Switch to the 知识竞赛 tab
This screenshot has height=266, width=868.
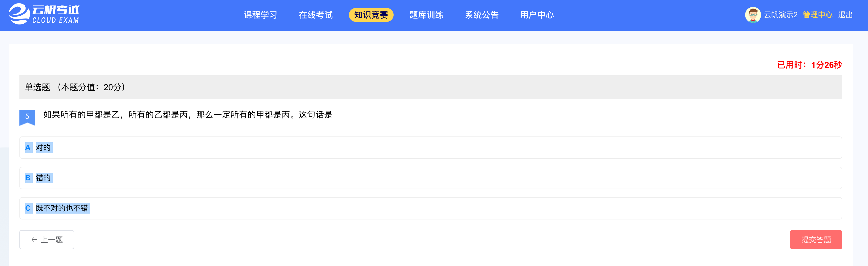(371, 15)
